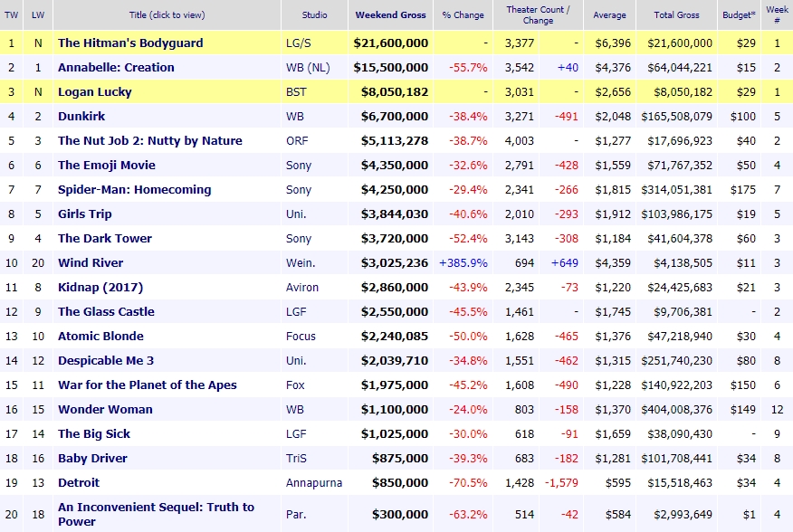Click the LG/S studio cell

(299, 43)
